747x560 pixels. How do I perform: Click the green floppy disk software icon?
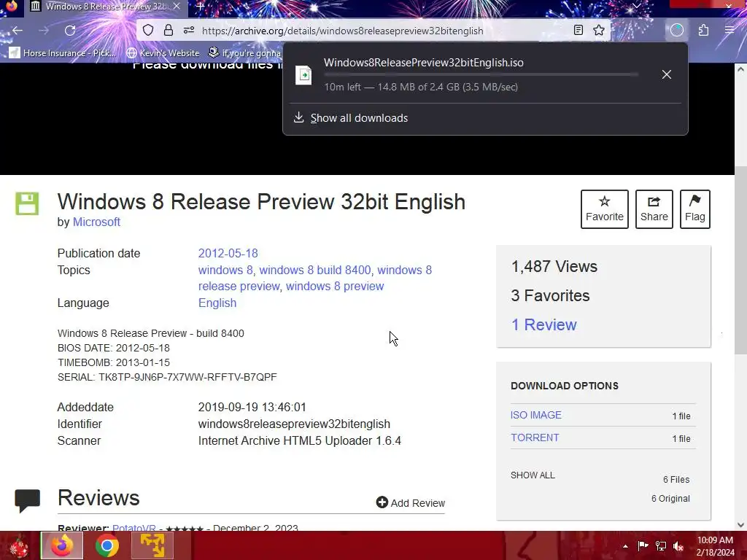click(27, 204)
